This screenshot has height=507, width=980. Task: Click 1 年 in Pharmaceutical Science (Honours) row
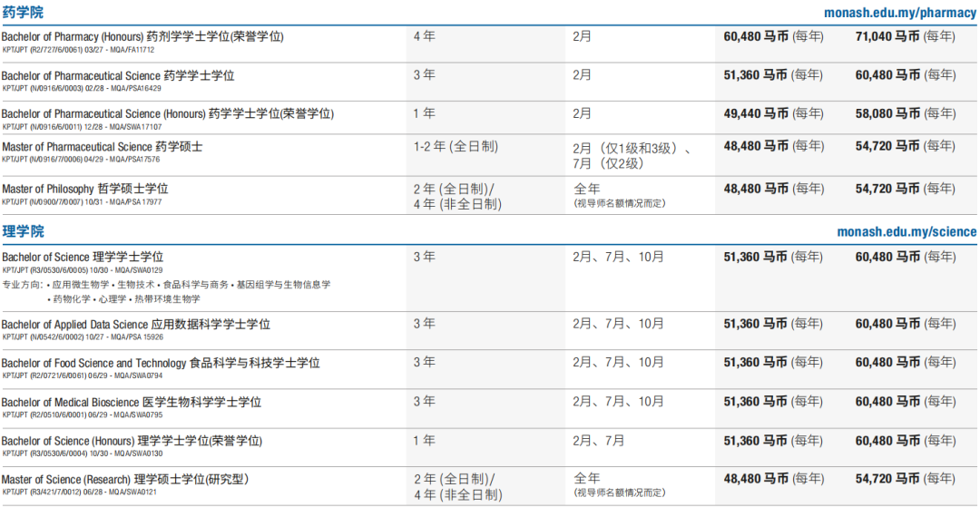(425, 113)
